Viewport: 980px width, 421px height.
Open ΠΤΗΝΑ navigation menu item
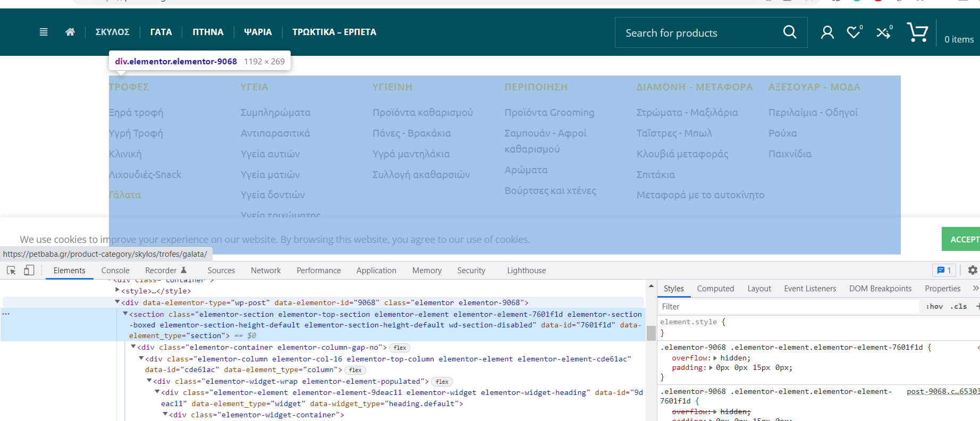coord(208,32)
